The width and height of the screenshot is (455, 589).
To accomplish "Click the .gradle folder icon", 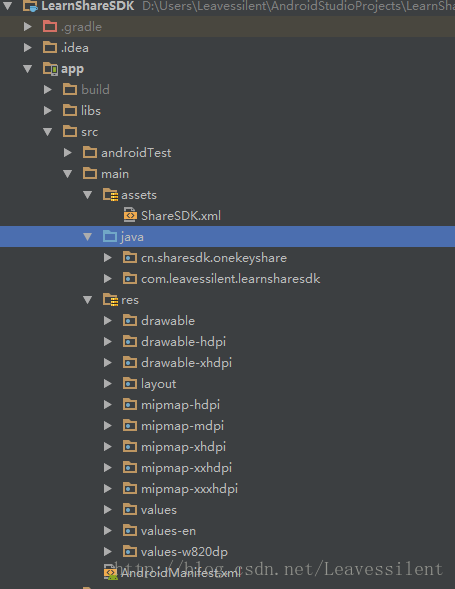I will [x=50, y=26].
